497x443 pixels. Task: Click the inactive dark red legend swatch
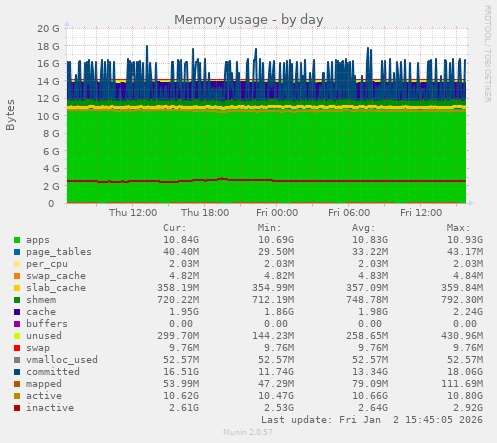(17, 408)
